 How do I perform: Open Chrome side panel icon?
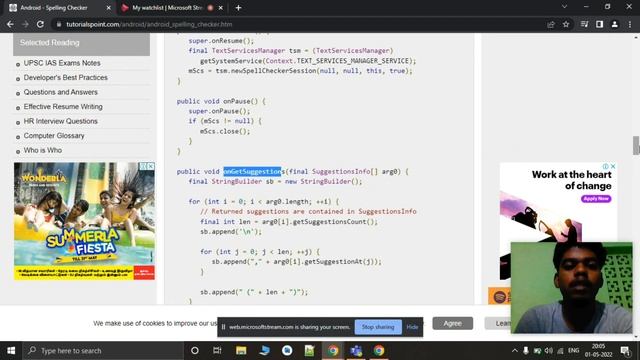coord(599,24)
